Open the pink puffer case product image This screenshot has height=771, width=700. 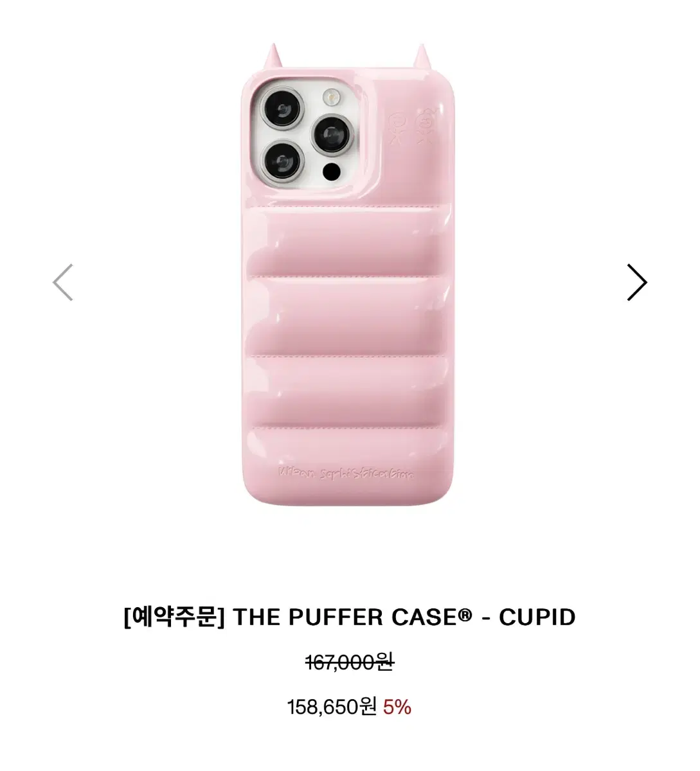coord(348,276)
